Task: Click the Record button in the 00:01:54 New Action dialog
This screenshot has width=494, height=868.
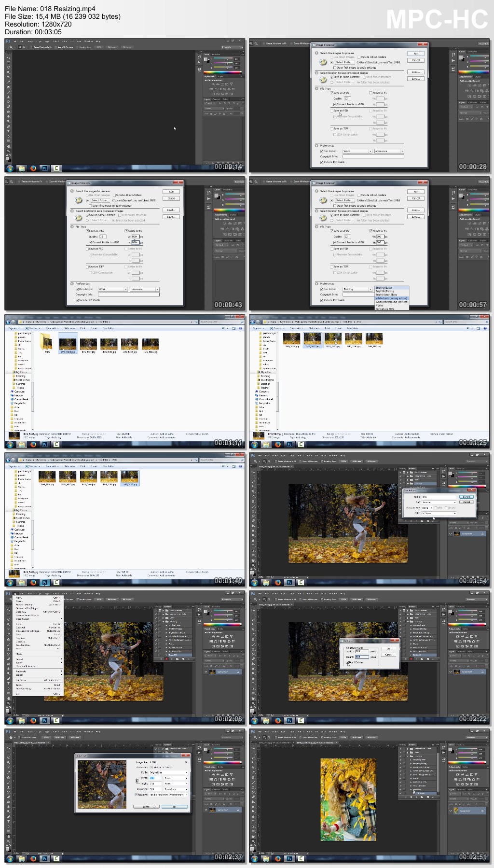Action: (x=466, y=496)
